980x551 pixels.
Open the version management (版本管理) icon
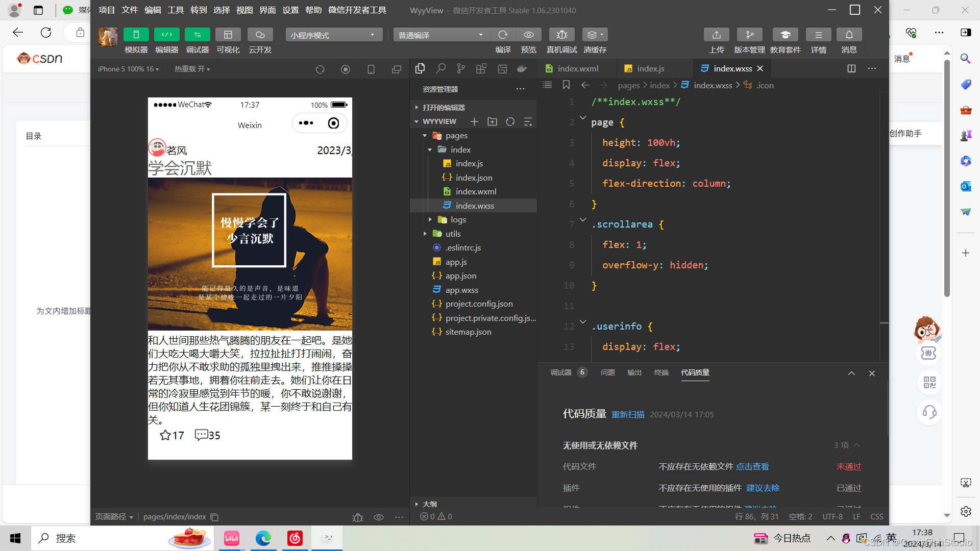[749, 35]
